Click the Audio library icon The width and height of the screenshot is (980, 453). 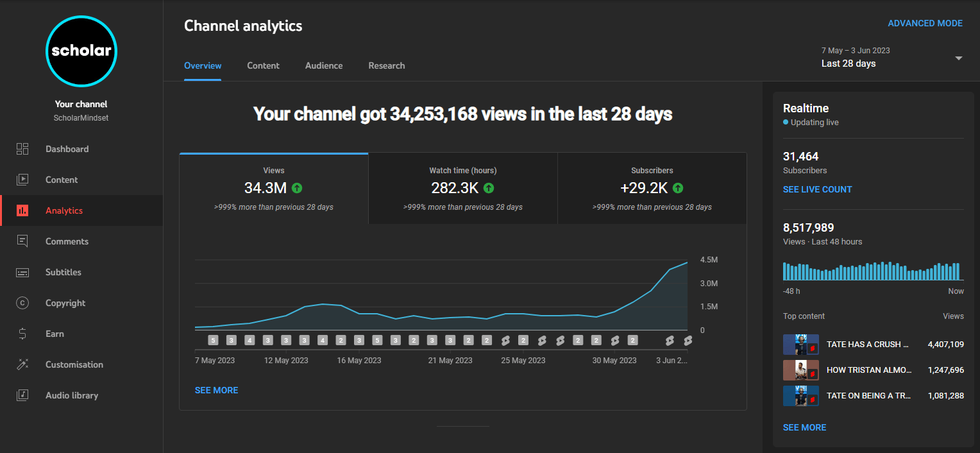(22, 395)
